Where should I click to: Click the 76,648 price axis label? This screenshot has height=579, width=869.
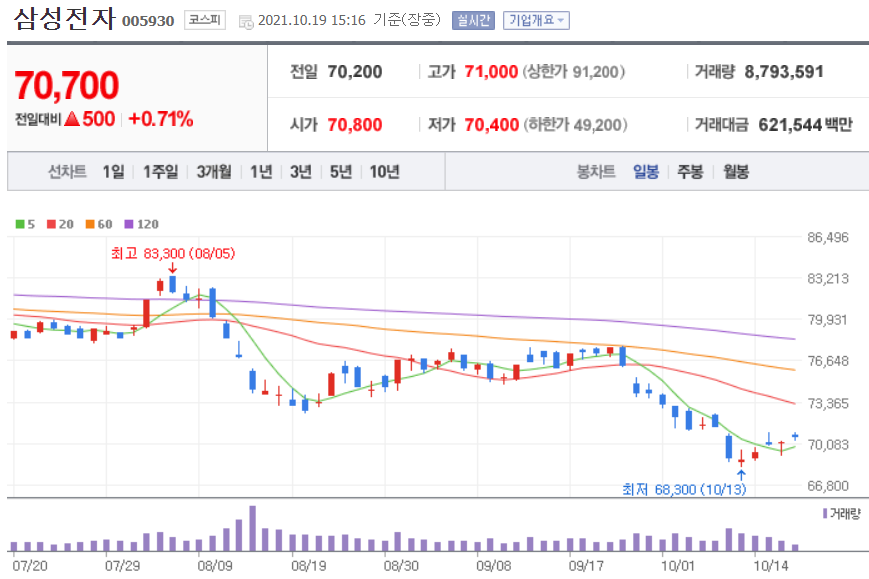tap(828, 361)
